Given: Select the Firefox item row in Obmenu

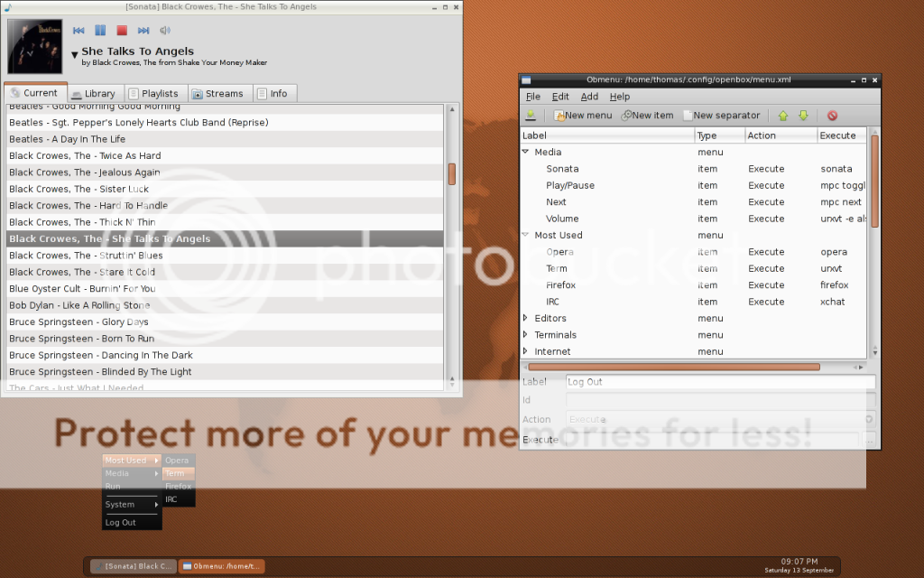Looking at the screenshot, I should [x=694, y=284].
